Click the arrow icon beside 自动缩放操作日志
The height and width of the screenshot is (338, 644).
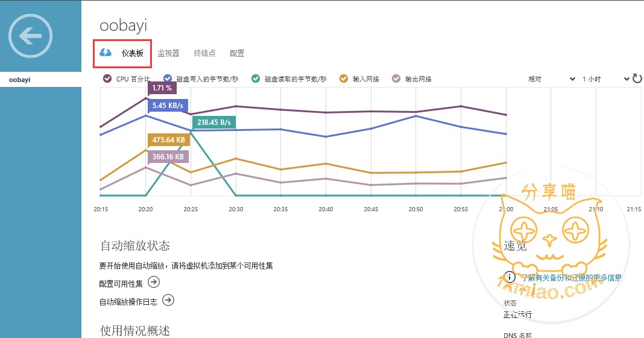point(168,299)
